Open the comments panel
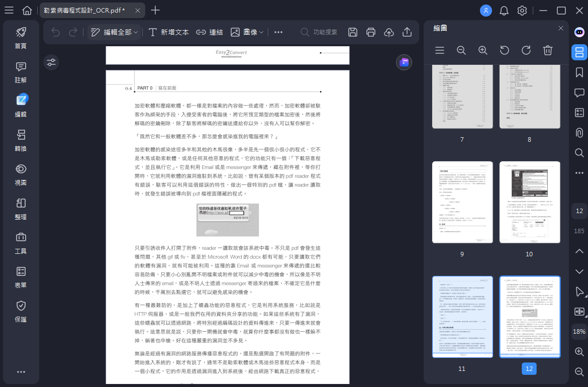588x387 pixels. click(x=579, y=92)
